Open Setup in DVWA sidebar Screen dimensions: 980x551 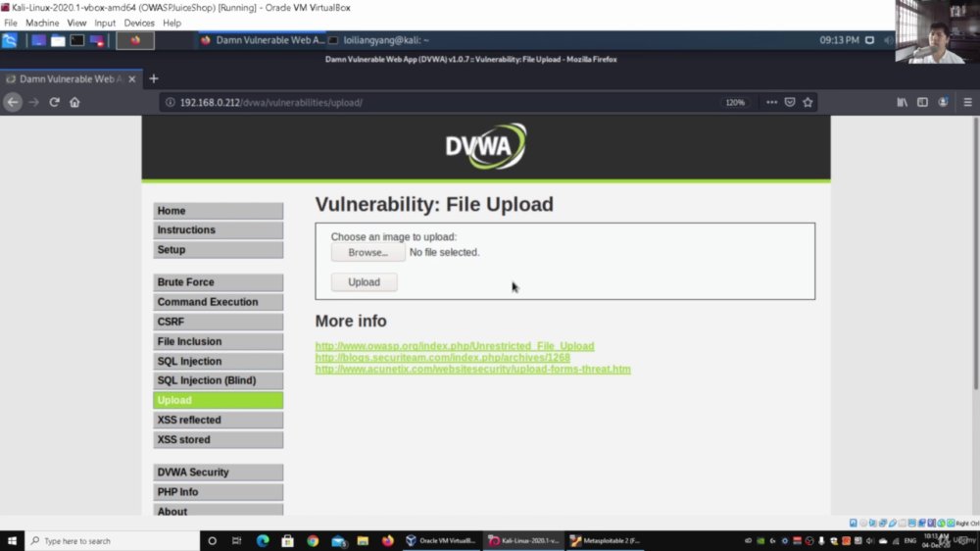tap(219, 250)
